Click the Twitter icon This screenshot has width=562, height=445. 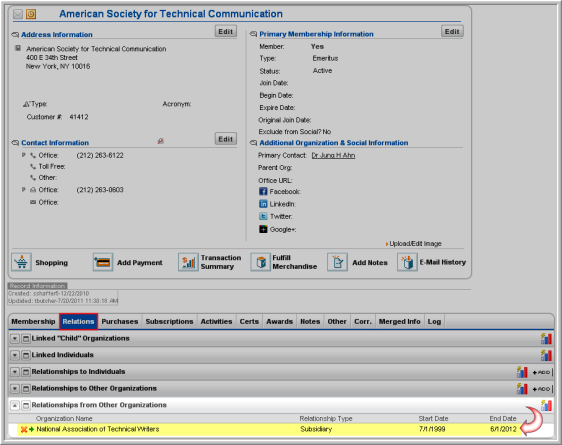point(263,216)
